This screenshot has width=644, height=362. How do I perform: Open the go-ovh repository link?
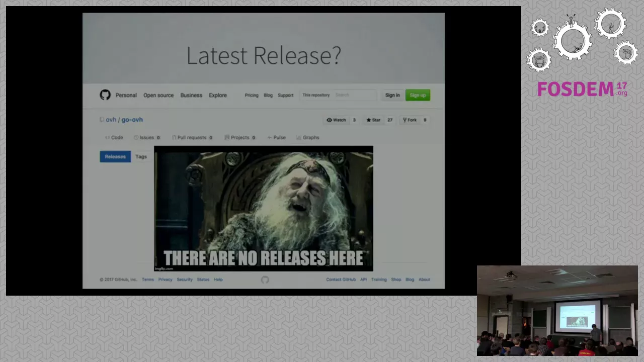132,120
